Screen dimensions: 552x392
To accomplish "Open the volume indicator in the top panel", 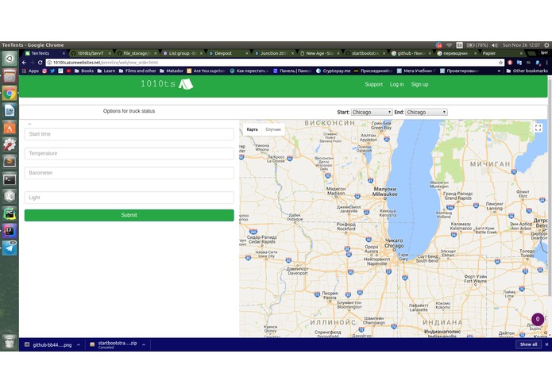I will [x=495, y=45].
